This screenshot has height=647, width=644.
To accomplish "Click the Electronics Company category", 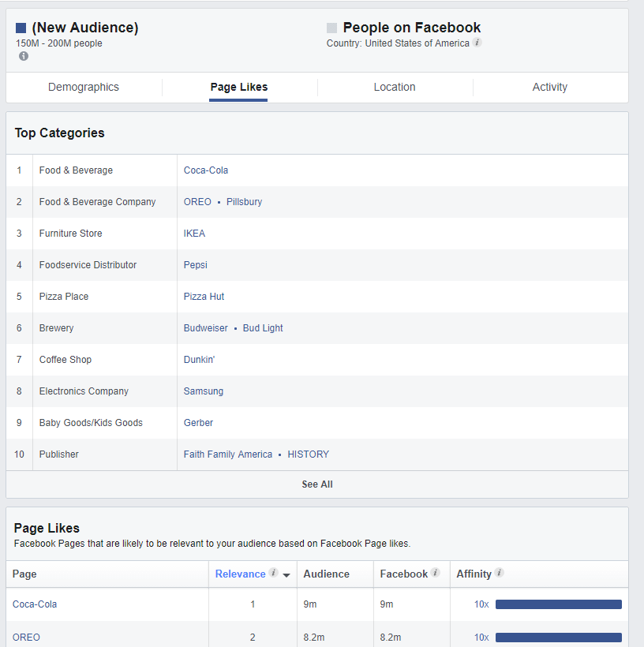I will 84,391.
